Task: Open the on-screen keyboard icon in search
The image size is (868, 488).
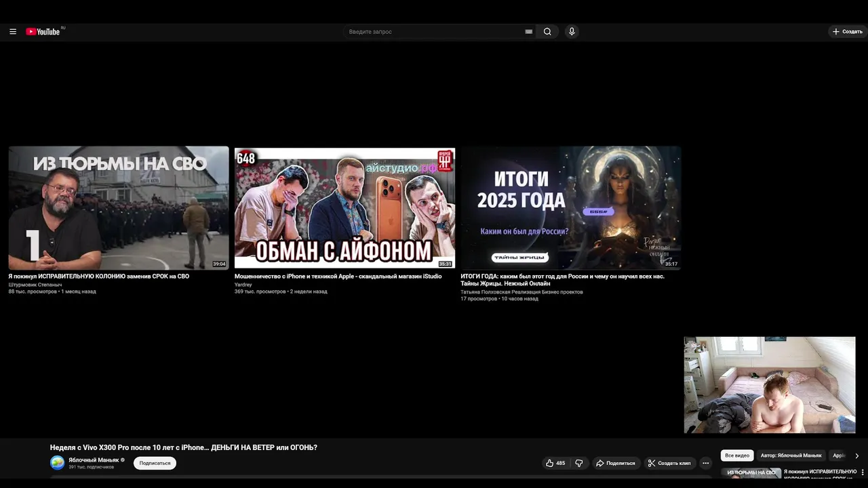Action: [529, 32]
